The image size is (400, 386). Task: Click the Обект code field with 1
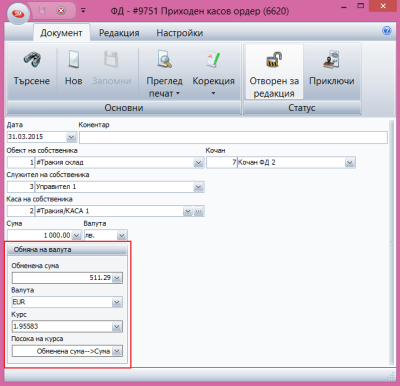click(21, 163)
